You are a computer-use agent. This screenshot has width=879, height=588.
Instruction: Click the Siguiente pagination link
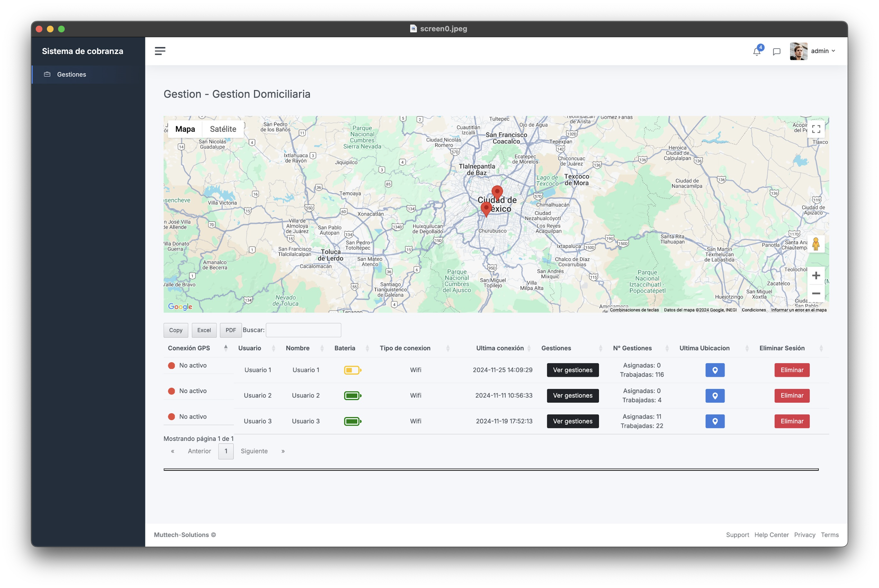254,451
